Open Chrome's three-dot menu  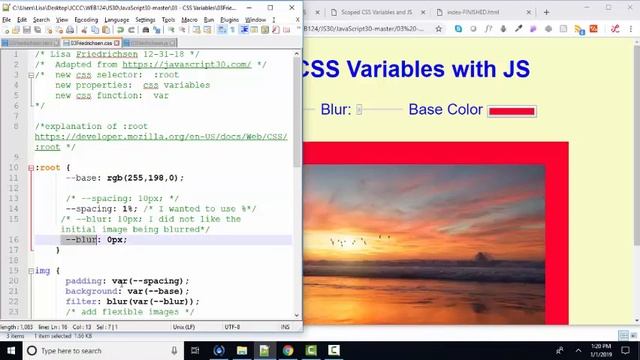[x=631, y=29]
